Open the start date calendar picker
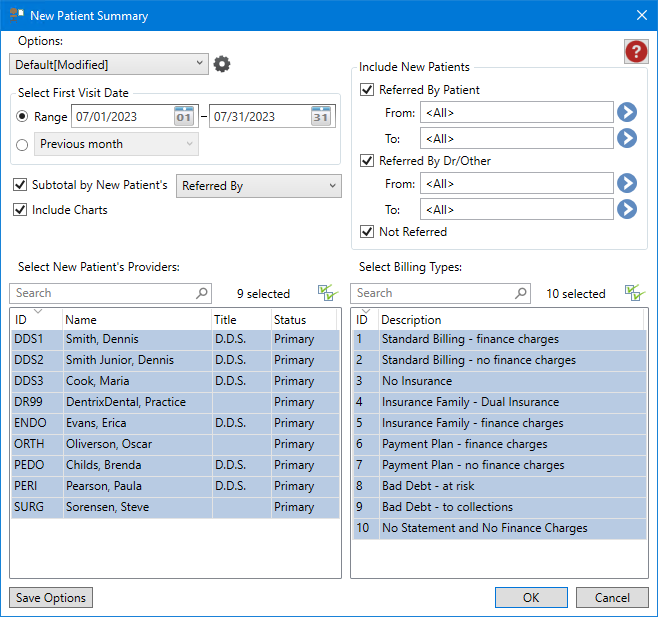This screenshot has width=658, height=617. 184,116
